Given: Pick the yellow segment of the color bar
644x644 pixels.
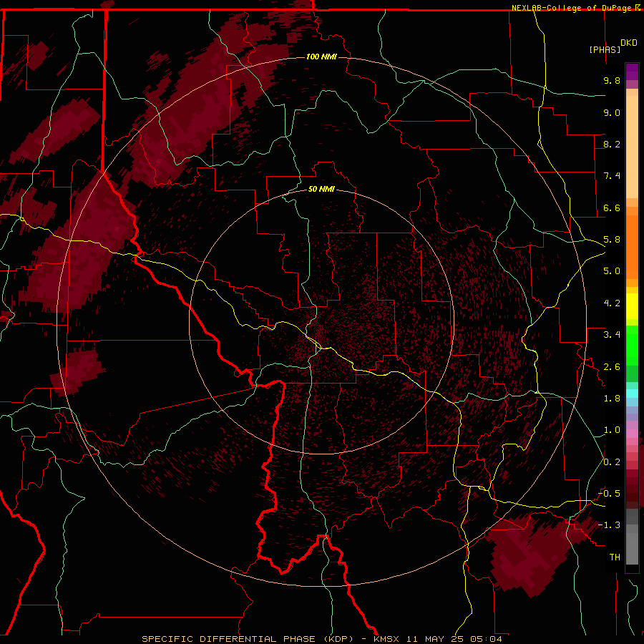Looking at the screenshot, I should point(632,306).
